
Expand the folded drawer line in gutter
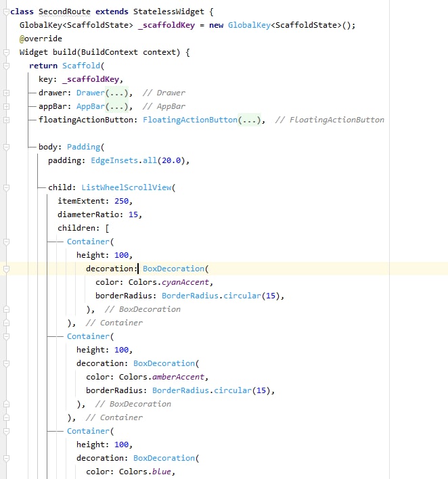pos(6,93)
